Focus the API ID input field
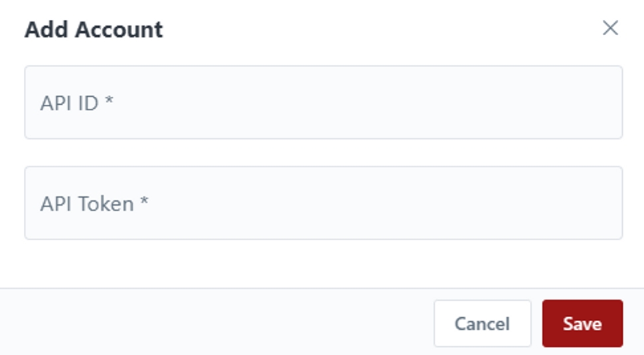Image resolution: width=644 pixels, height=355 pixels. [323, 102]
